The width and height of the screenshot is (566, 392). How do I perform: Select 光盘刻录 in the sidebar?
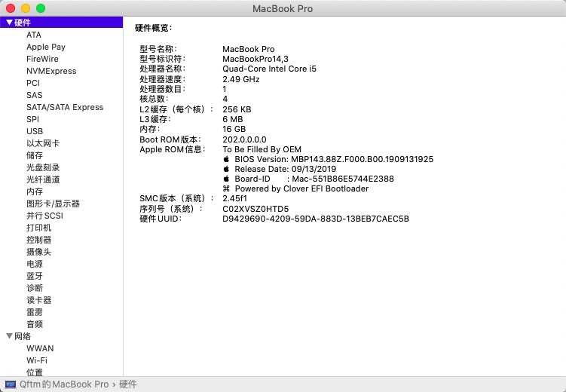43,167
